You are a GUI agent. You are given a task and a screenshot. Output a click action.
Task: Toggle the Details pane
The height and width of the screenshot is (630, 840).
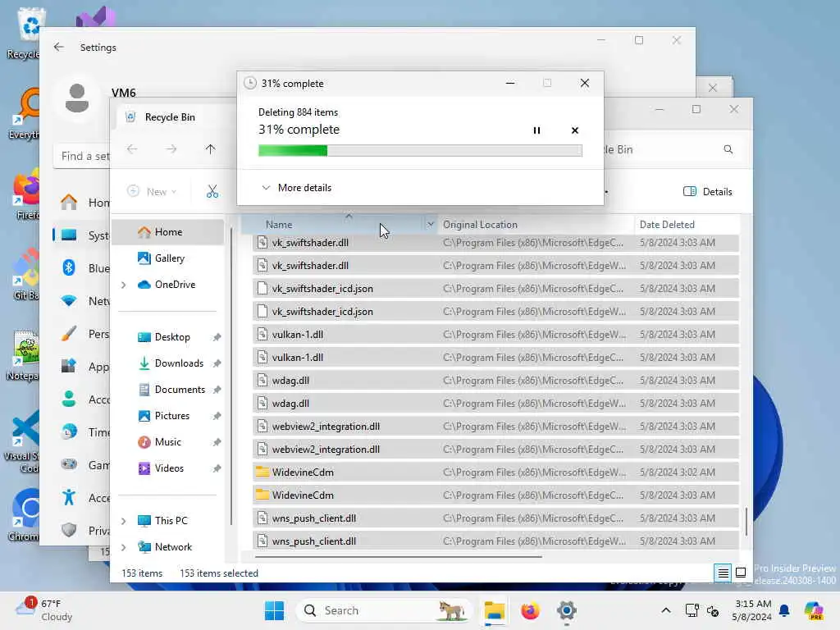click(x=707, y=192)
